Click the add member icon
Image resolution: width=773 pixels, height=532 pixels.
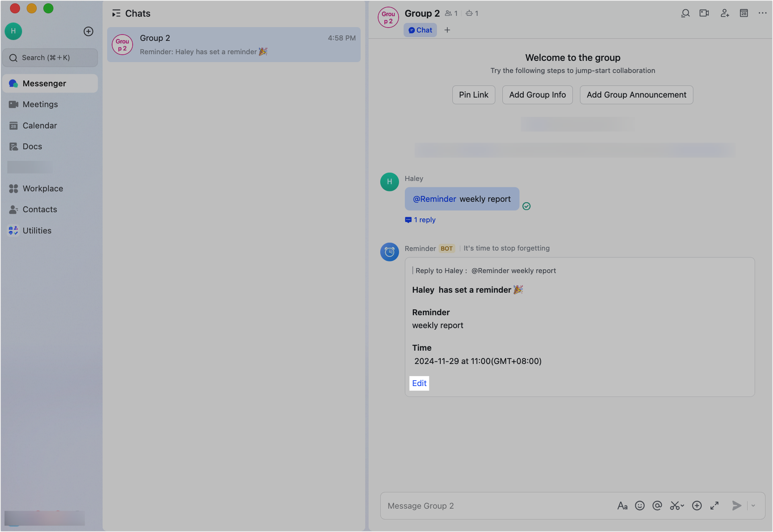tap(725, 13)
